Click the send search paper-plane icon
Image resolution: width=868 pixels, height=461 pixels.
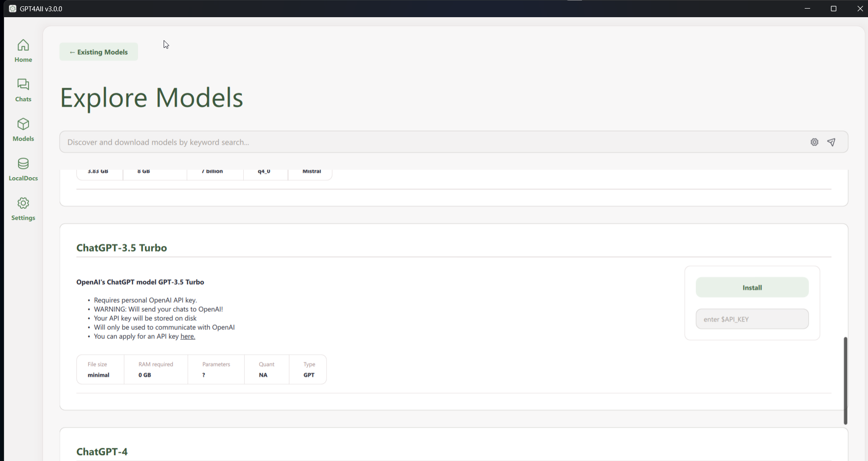831,142
